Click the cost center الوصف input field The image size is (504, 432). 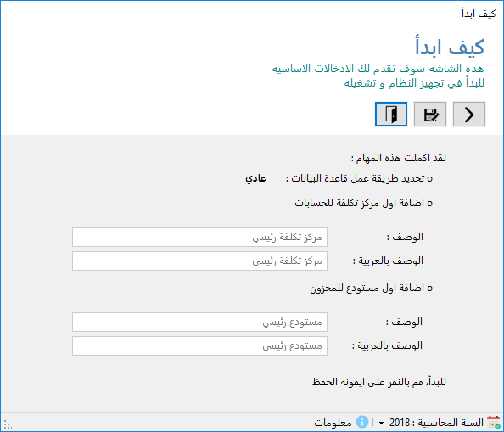pos(199,237)
